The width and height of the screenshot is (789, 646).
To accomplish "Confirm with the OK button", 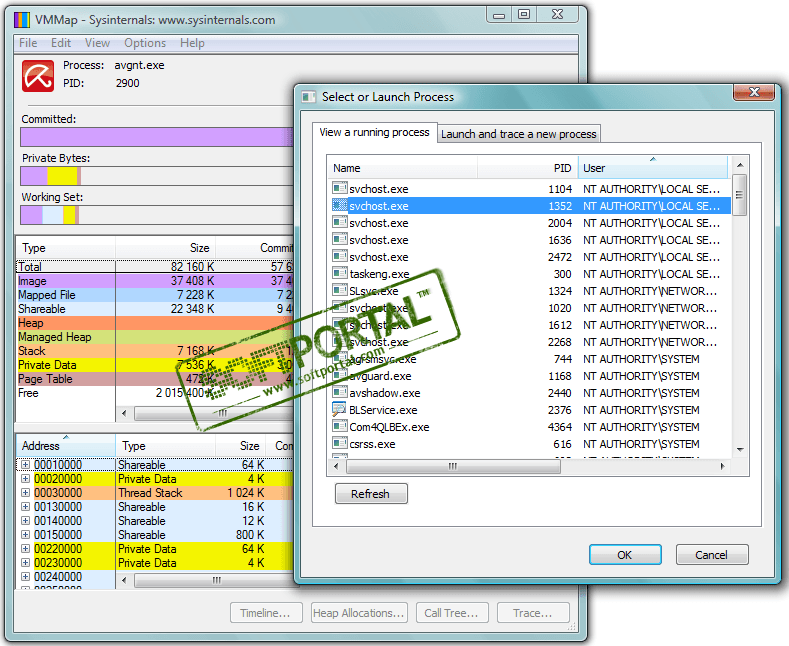I will pos(625,555).
